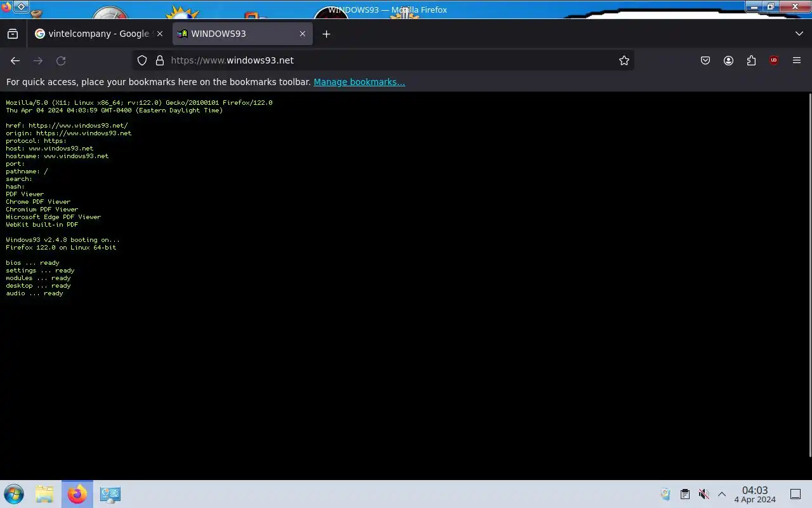Open the Firefox account icon

728,60
